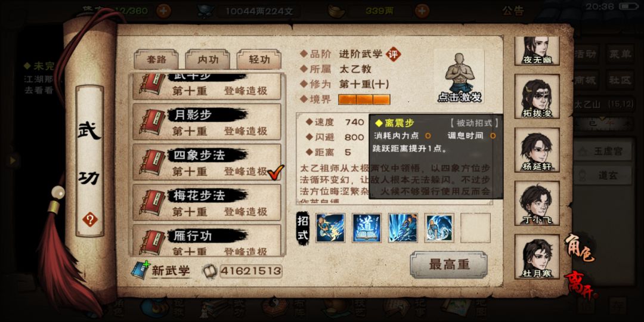
Task: Click the red 离开 leave button
Action: 581,284
